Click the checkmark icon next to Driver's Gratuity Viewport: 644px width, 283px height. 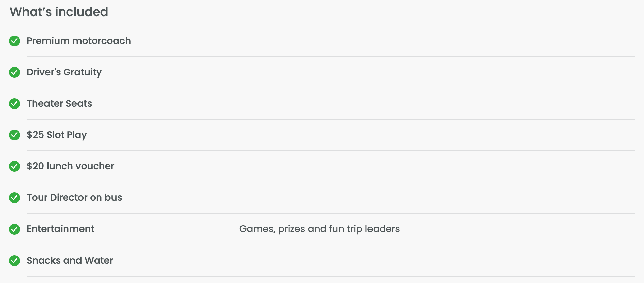point(14,72)
